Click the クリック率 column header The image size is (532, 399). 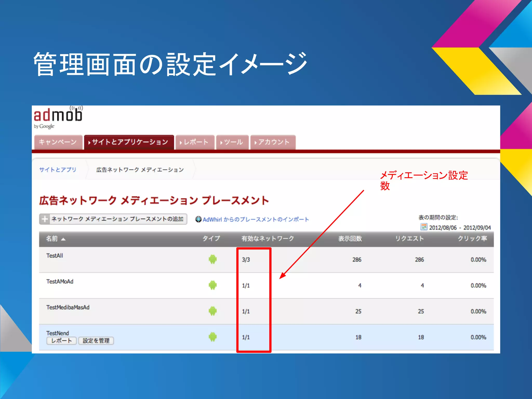tap(472, 238)
